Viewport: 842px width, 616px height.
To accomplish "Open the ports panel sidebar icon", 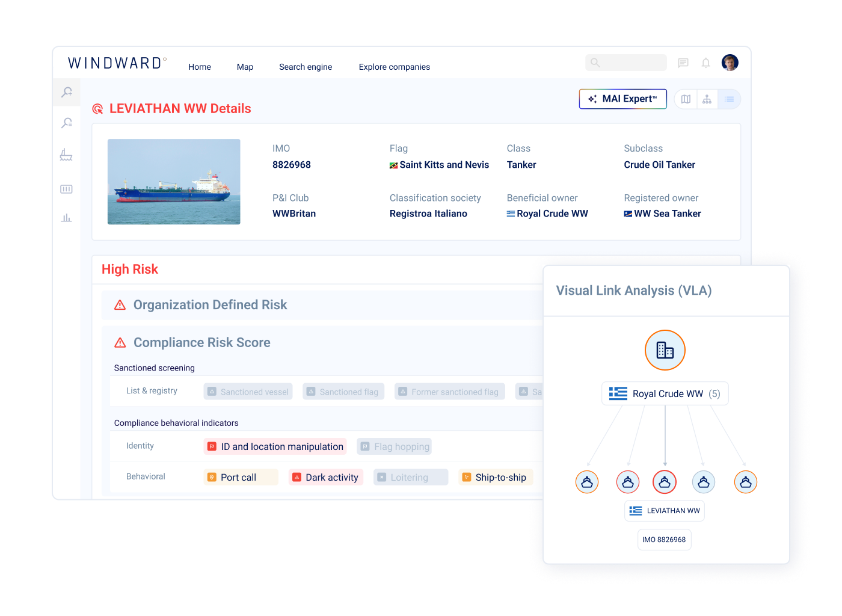I will (66, 189).
